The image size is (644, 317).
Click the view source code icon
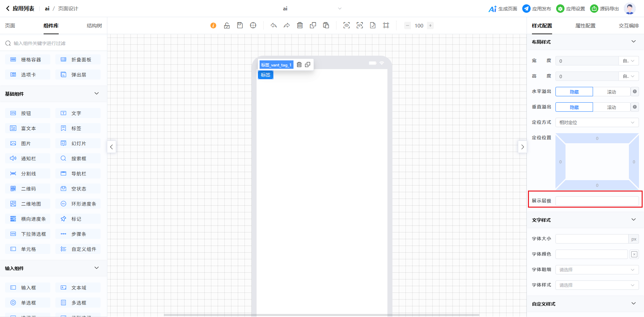pos(360,25)
